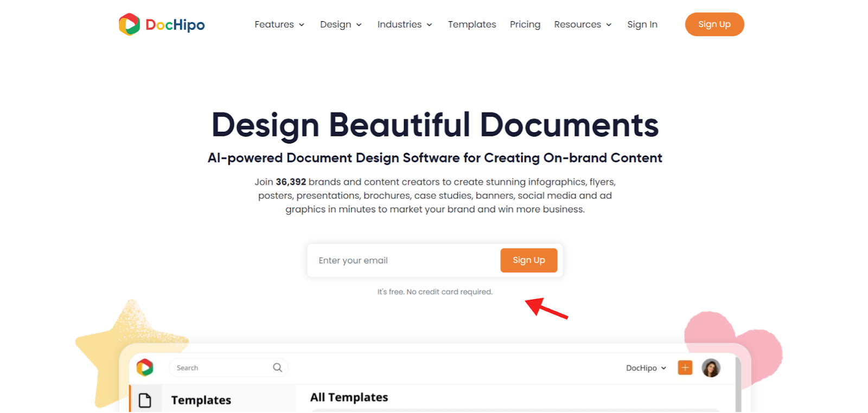
Task: Expand the Resources dropdown menu
Action: [583, 24]
